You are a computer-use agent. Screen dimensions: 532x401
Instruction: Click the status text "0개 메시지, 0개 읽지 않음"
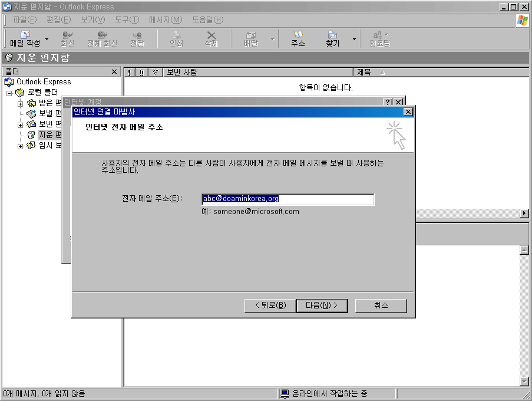click(x=44, y=394)
